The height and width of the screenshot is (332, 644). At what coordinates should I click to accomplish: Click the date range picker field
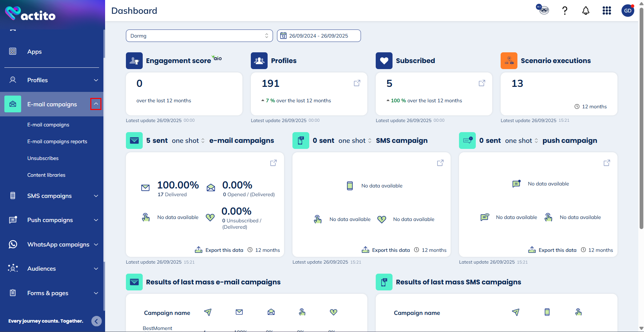pos(319,36)
